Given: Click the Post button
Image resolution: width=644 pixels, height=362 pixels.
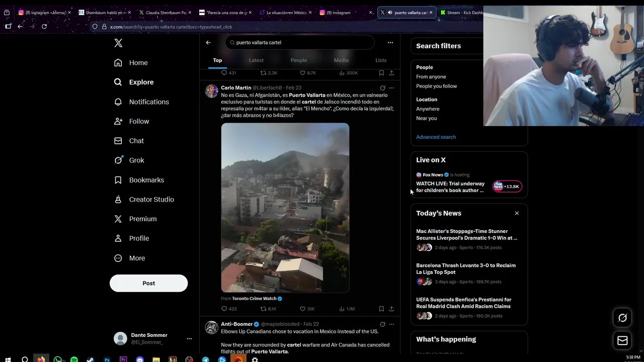Looking at the screenshot, I should (x=148, y=283).
